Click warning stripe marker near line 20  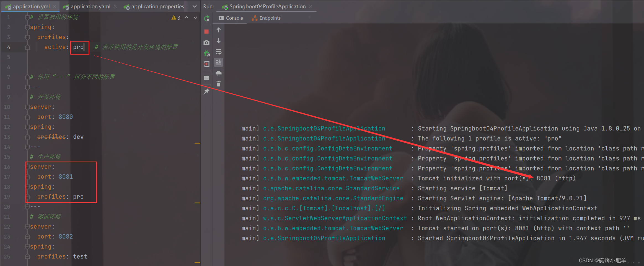pyautogui.click(x=197, y=203)
